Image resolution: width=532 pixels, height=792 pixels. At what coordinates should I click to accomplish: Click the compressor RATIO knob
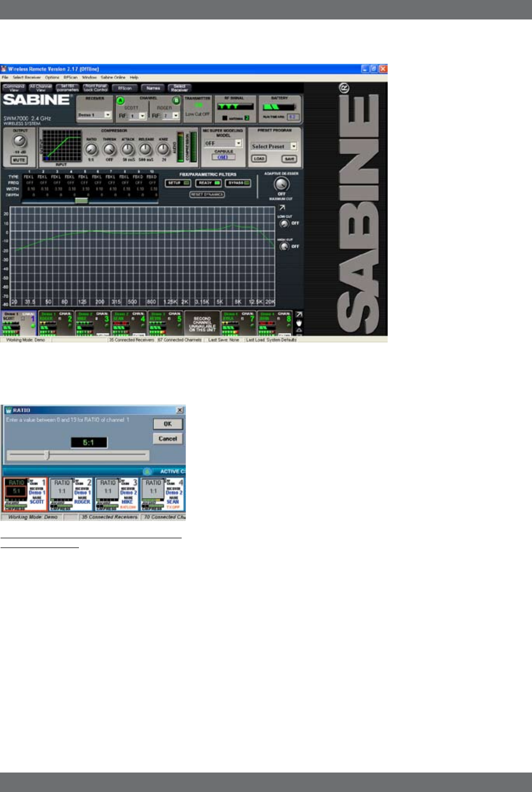91,149
